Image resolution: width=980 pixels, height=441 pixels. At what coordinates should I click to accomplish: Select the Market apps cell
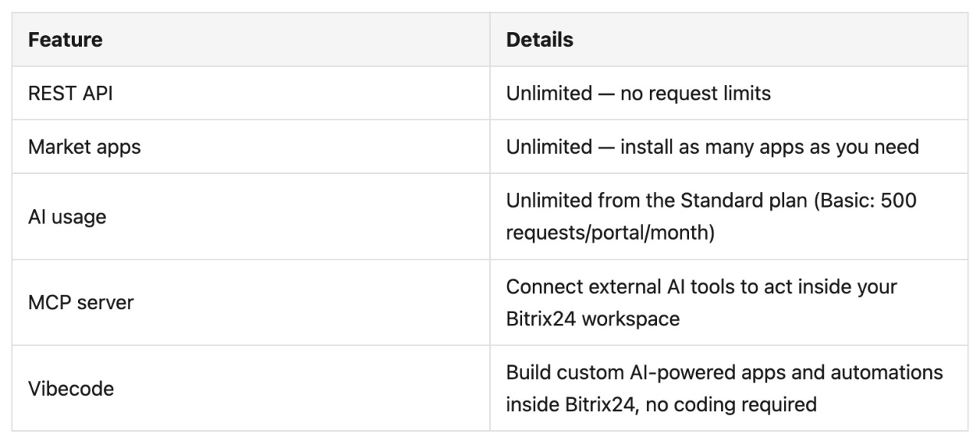click(250, 147)
